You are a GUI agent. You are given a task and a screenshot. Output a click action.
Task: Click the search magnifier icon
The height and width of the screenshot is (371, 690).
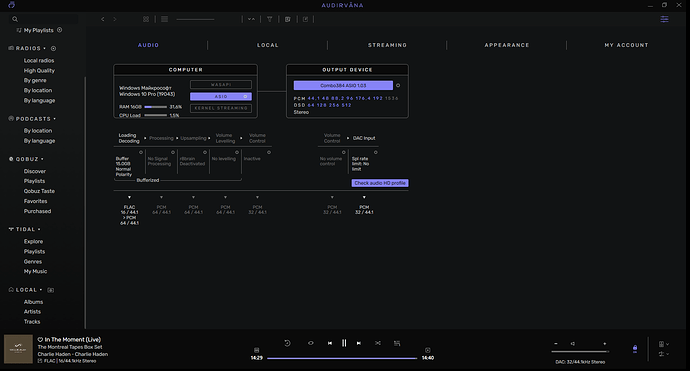15,19
